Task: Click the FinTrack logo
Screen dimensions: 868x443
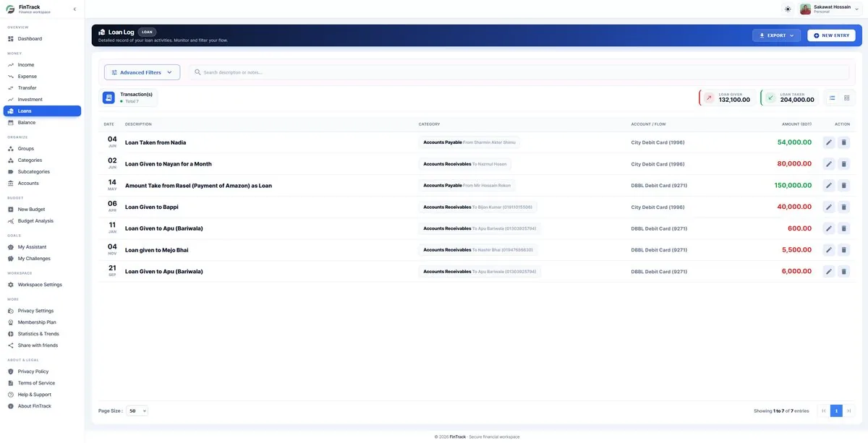Action: (10, 9)
